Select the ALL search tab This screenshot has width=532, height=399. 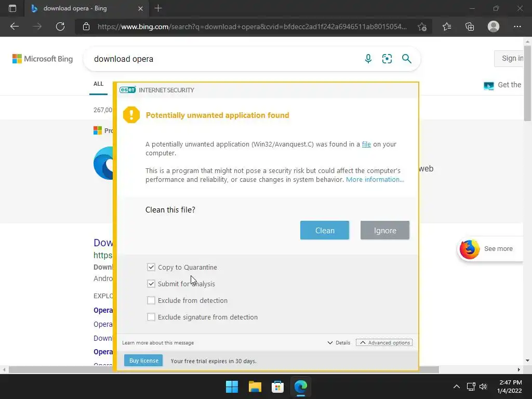(98, 84)
